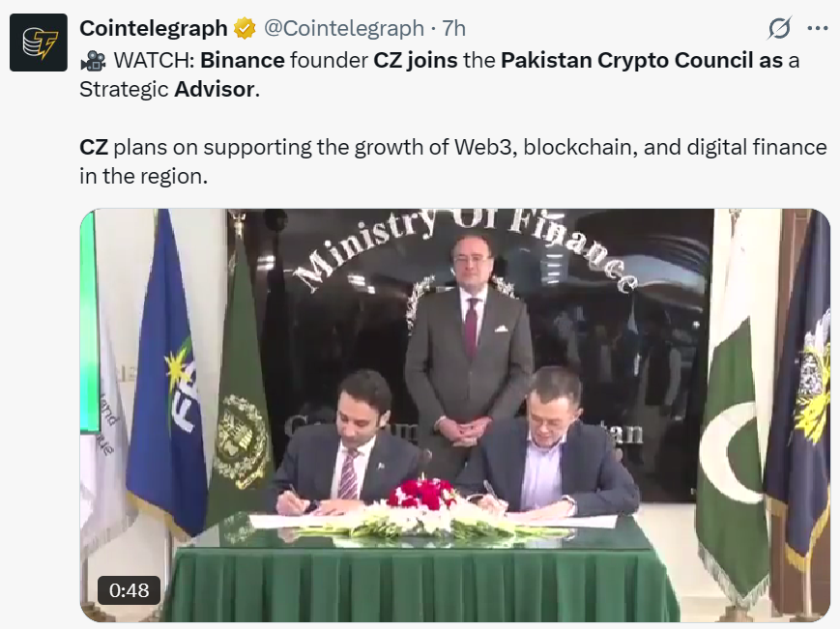Viewport: 840px width, 629px height.
Task: Click 'Web3, blockchain, and digital finance' text
Action: coord(641,147)
